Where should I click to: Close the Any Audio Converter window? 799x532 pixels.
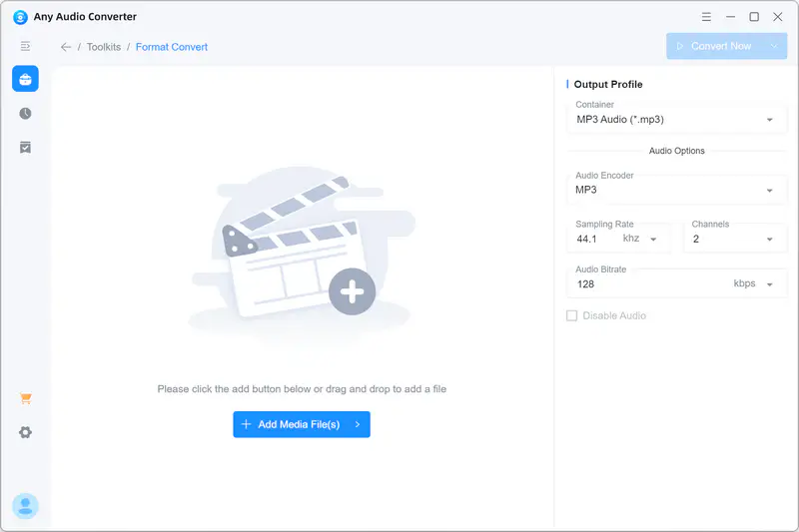coord(778,17)
